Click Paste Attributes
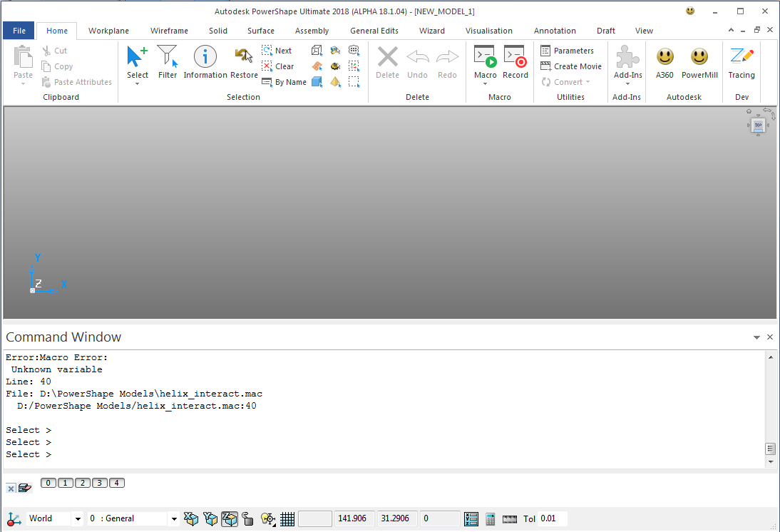 coord(76,82)
